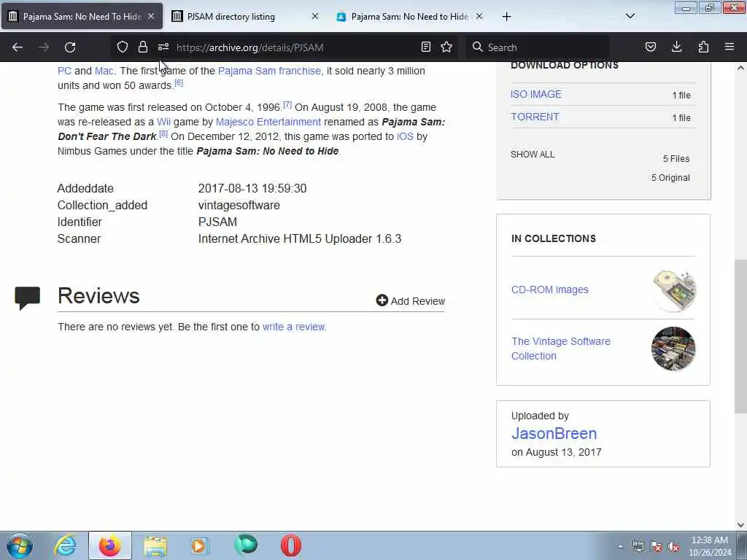This screenshot has width=747, height=560.
Task: Download the ISO IMAGE option
Action: tap(536, 94)
